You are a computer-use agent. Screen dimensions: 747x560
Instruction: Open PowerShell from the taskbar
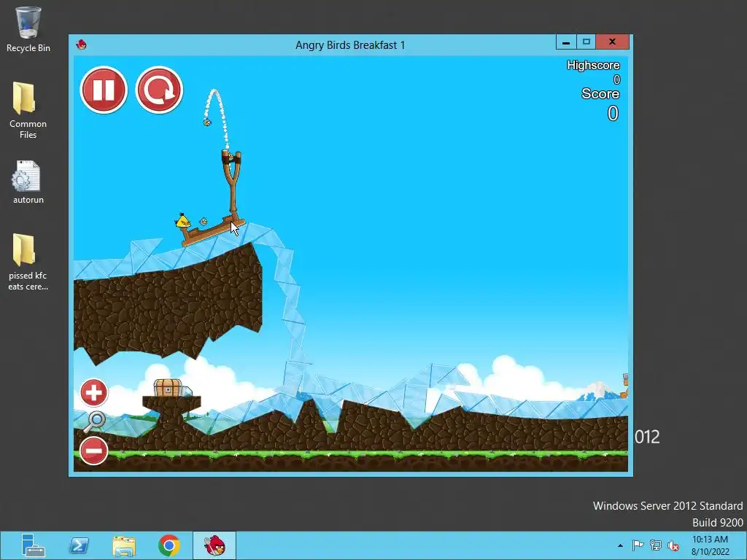click(79, 545)
